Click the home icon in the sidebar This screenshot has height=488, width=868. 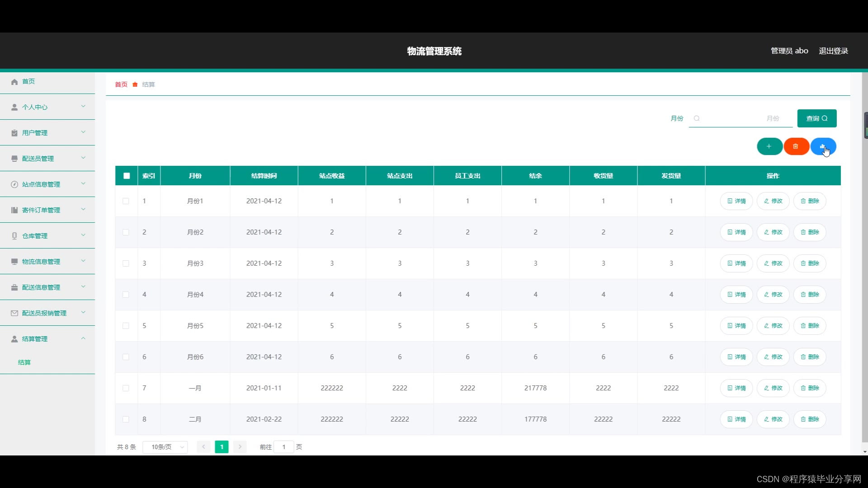tap(14, 82)
